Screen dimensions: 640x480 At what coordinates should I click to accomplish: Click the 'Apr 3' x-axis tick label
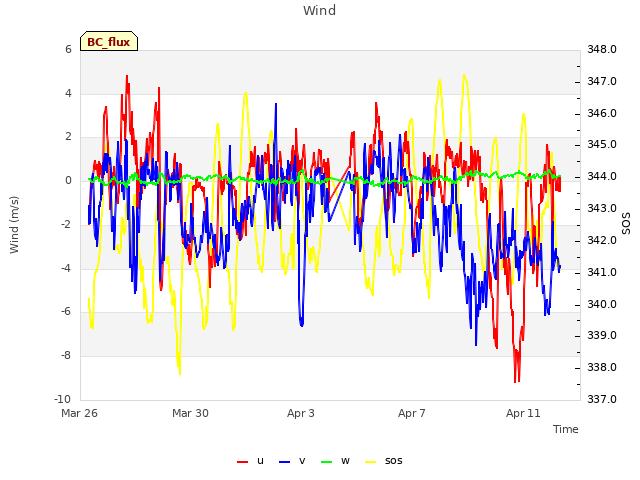pos(301,413)
